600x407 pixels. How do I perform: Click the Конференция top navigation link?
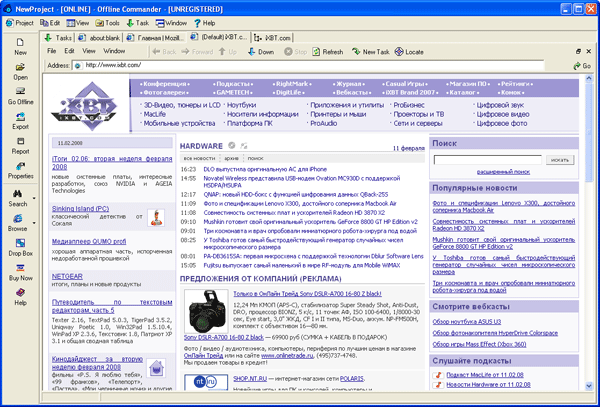tap(165, 84)
